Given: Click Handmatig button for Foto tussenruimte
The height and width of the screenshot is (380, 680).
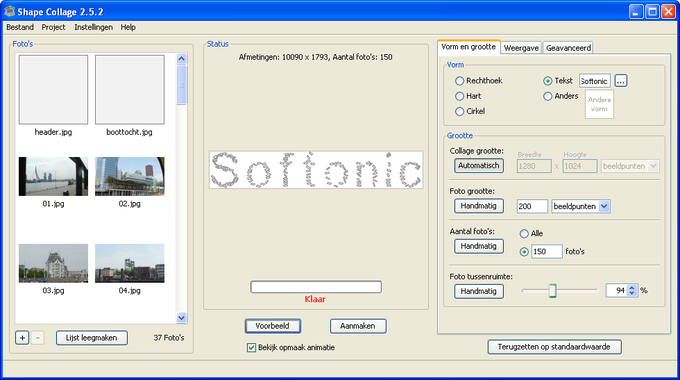Looking at the screenshot, I should tap(479, 291).
